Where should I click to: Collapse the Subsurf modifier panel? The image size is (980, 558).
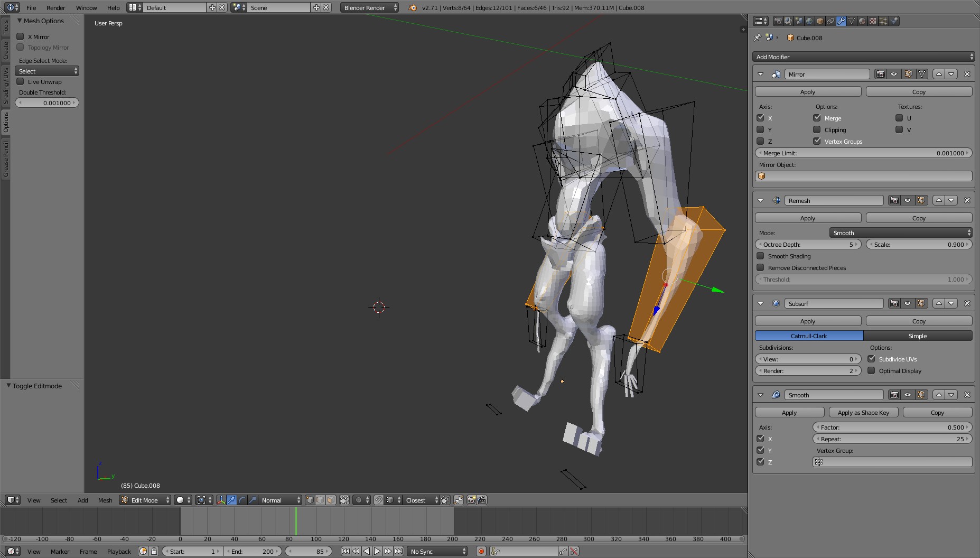[761, 303]
